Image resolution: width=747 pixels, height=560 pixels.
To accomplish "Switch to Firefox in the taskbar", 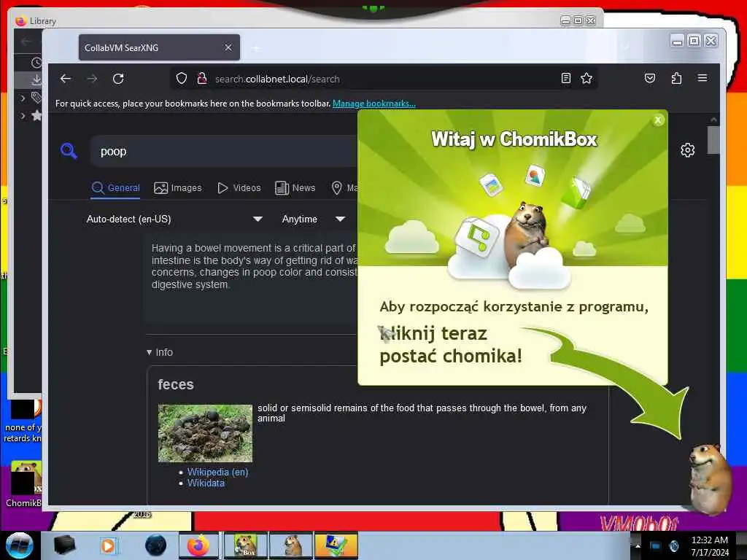I will click(198, 545).
